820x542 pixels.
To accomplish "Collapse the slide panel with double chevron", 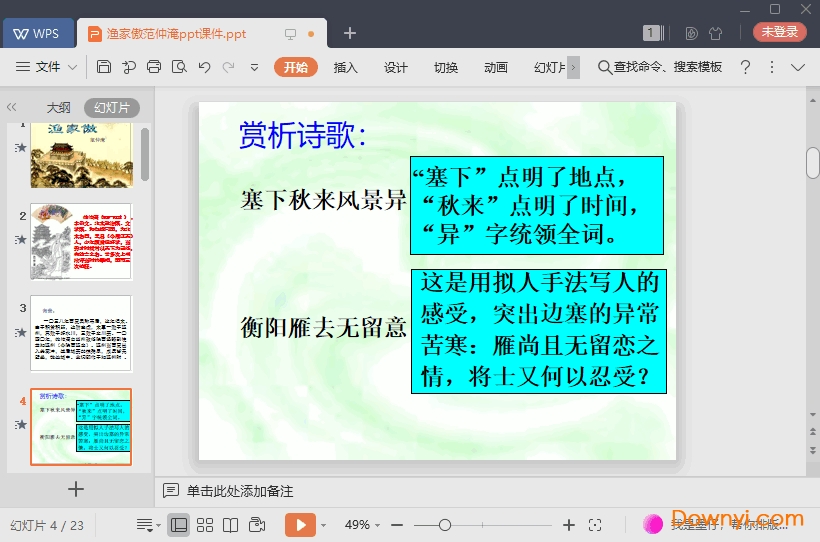I will [12, 107].
